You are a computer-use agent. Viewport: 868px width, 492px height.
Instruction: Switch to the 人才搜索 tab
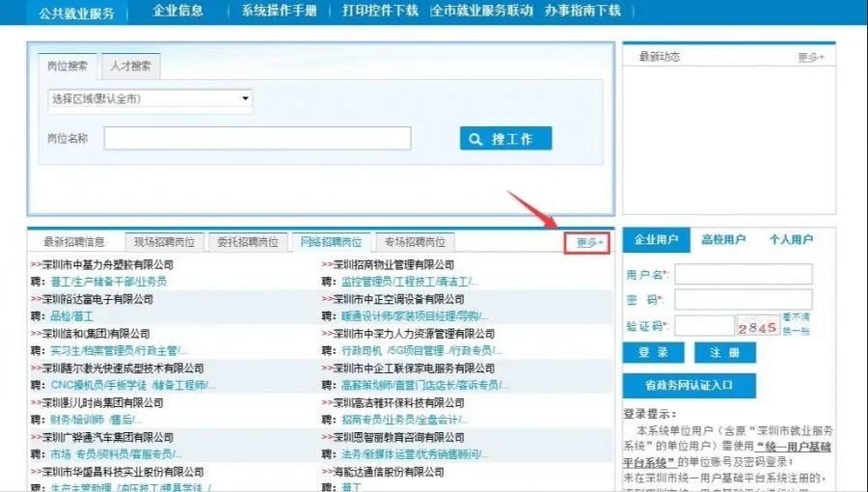(130, 67)
